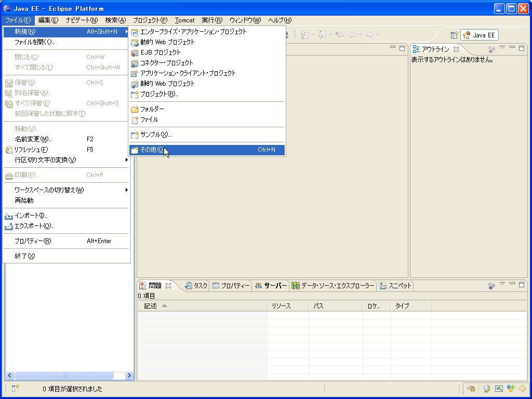Click the grayed filter icon in 問題 view toolbar

[491, 286]
